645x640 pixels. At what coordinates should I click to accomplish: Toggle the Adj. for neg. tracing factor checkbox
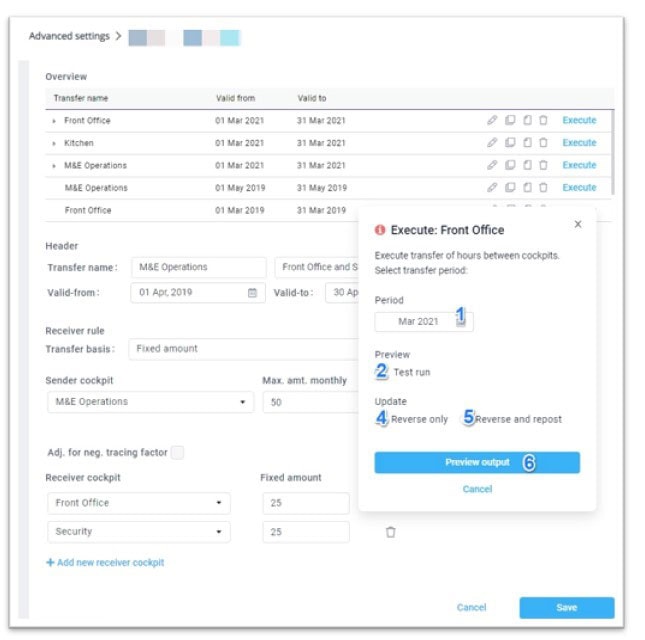(x=177, y=453)
